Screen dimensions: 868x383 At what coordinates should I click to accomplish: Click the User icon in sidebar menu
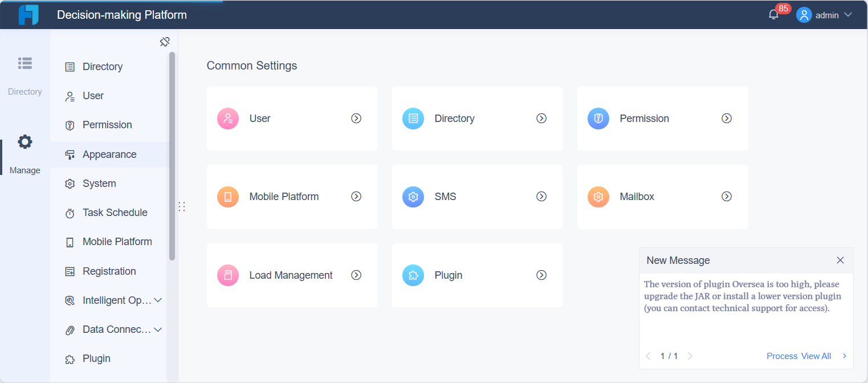(x=70, y=96)
